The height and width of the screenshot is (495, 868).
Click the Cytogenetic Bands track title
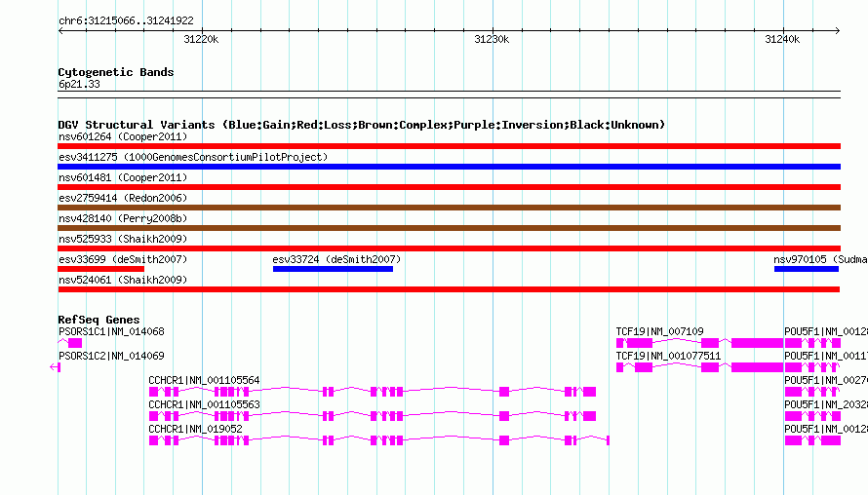click(116, 72)
